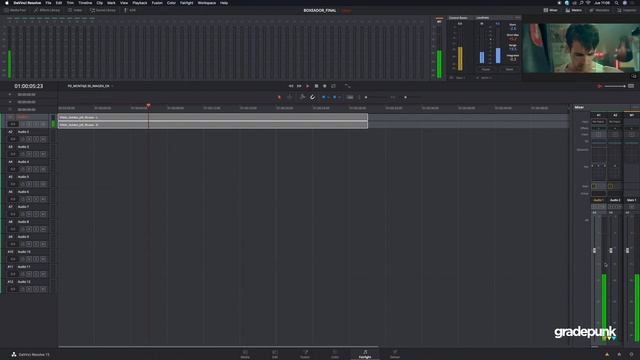The height and width of the screenshot is (360, 640).
Task: Open the Workspace menu
Action: 207,3
